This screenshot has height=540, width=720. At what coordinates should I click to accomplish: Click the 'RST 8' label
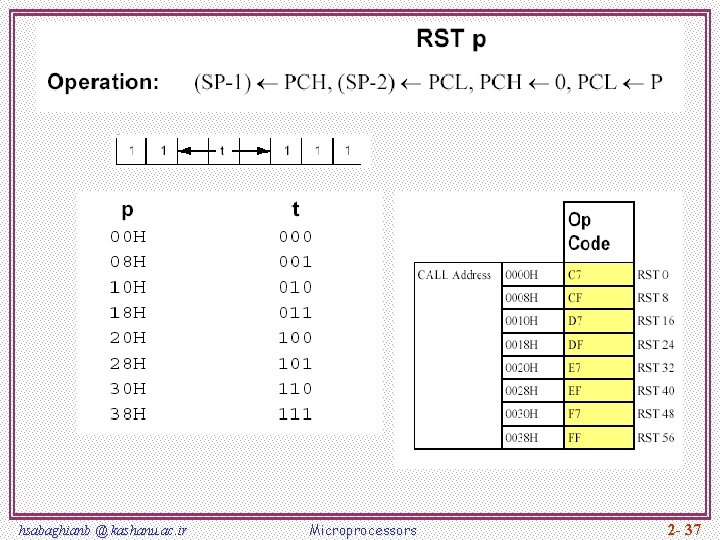[x=652, y=298]
